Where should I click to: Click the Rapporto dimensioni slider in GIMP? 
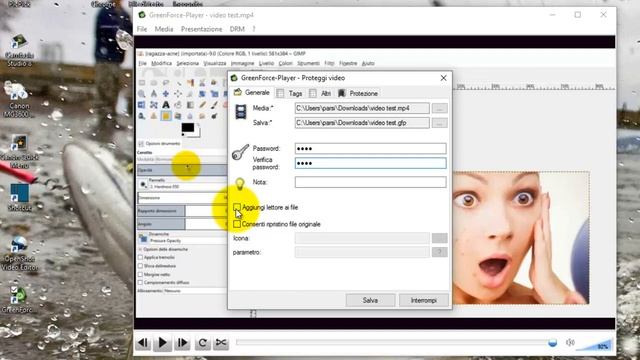click(x=182, y=211)
